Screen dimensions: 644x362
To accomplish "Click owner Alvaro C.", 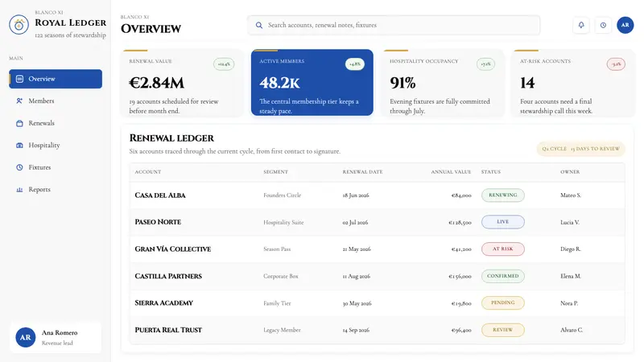I will point(572,330).
